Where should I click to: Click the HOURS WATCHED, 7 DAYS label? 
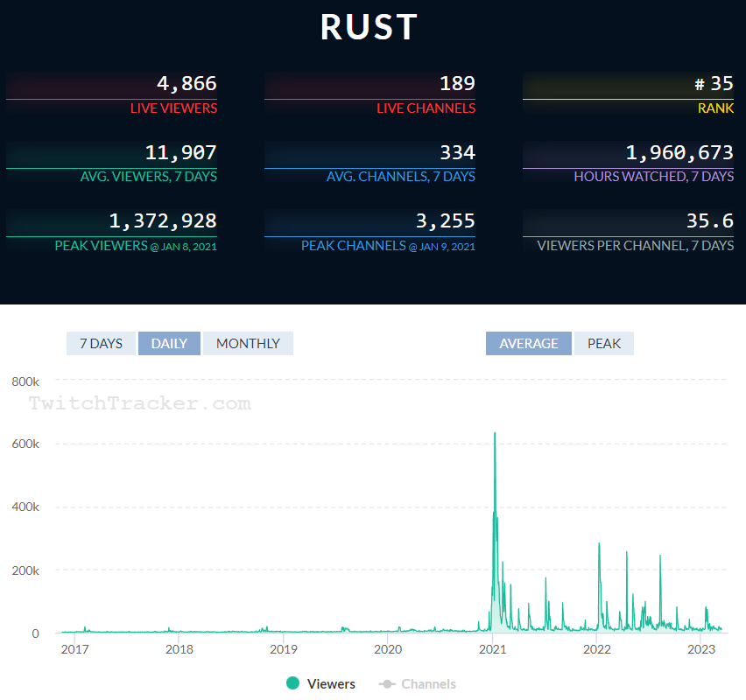(x=654, y=177)
